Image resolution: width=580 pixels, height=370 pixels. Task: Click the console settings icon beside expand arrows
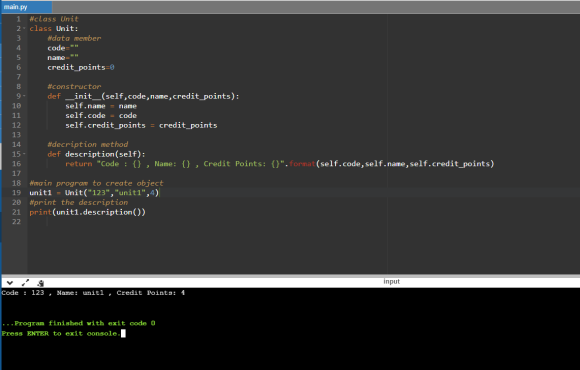[40, 283]
